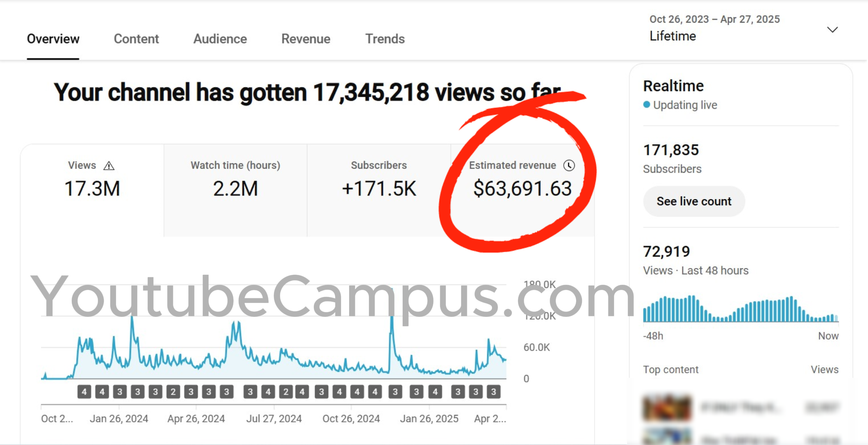Screen dimensions: 868x445
Task: Click the 72,919 views count
Action: click(x=666, y=251)
